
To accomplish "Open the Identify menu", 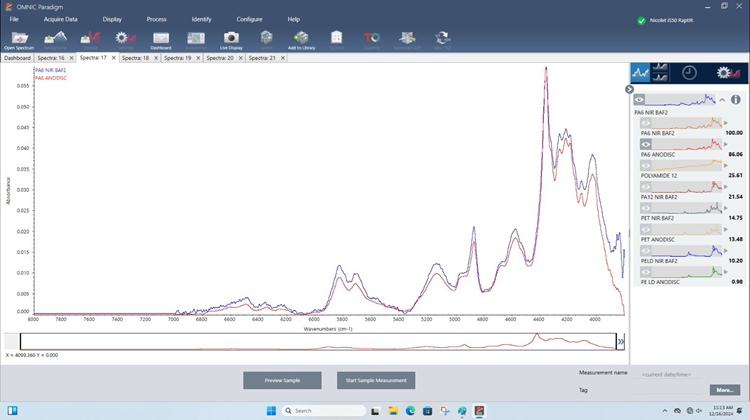I will point(201,19).
